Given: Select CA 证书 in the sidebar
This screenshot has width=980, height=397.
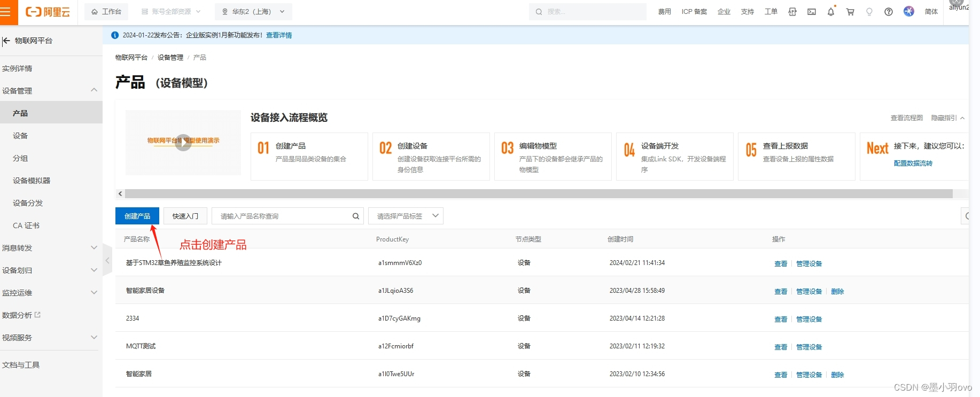Looking at the screenshot, I should [x=26, y=225].
